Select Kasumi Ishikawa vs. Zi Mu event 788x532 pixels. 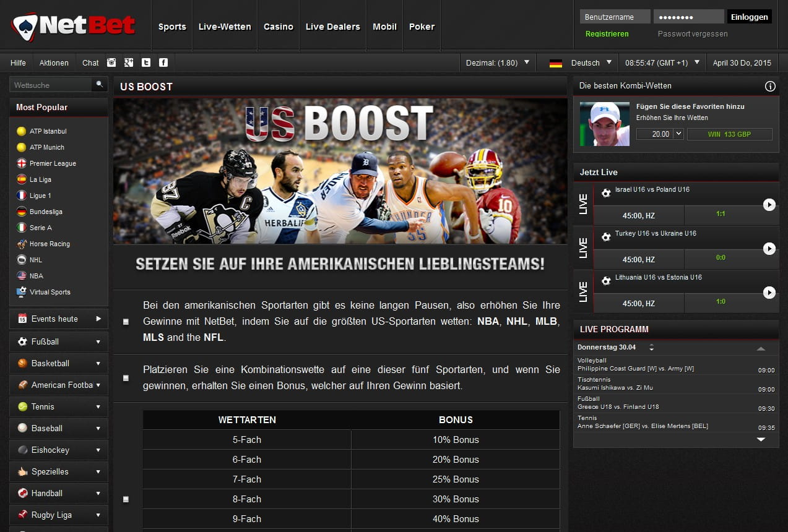tap(676, 384)
